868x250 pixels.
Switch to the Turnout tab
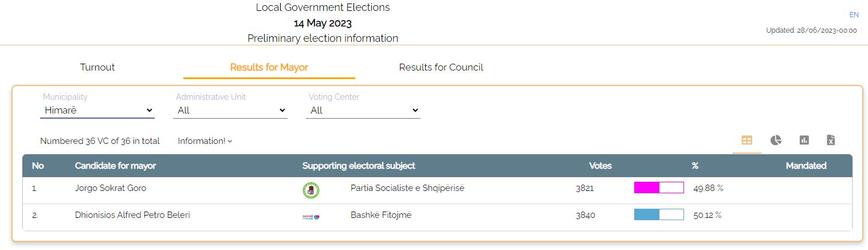tap(97, 67)
